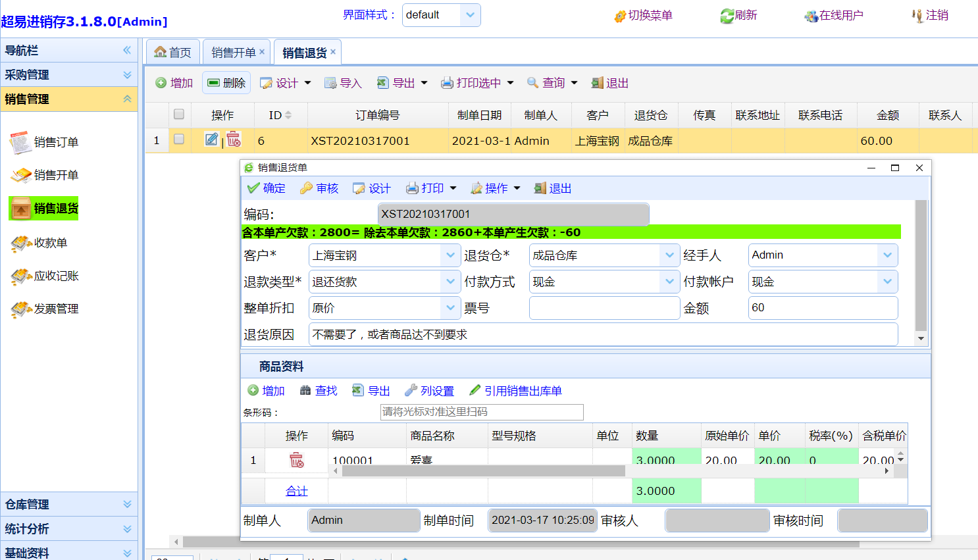Expand 打印选中 print dropdown
The height and width of the screenshot is (560, 978).
510,83
